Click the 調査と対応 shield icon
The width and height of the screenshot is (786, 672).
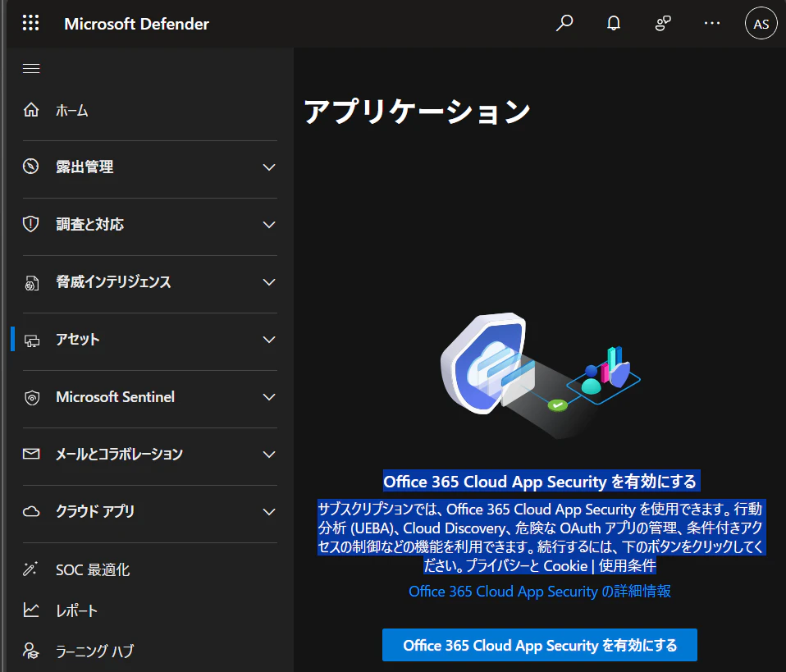(x=31, y=224)
